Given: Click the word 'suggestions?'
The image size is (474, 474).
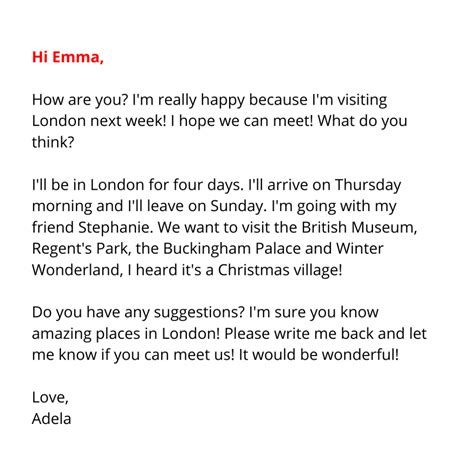Looking at the screenshot, I should 199,313.
